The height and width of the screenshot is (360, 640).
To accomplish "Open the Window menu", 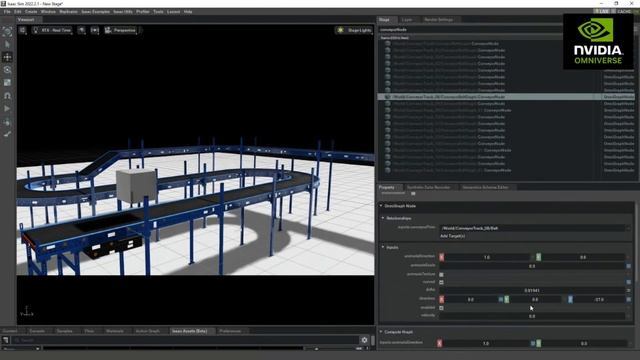I will 48,12.
